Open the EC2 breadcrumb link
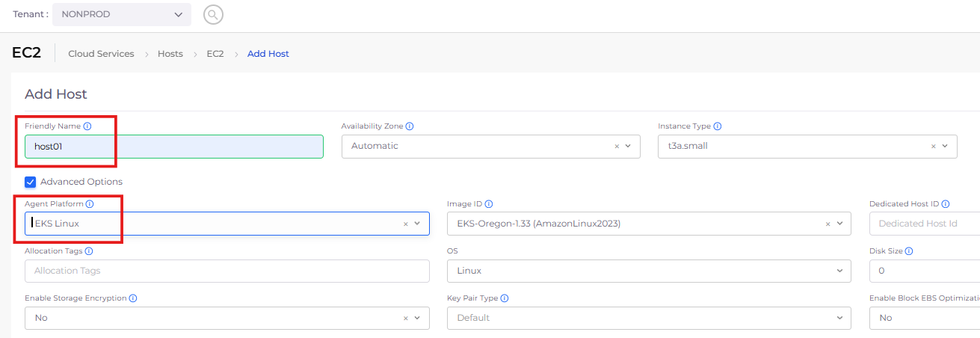980x338 pixels. point(215,54)
